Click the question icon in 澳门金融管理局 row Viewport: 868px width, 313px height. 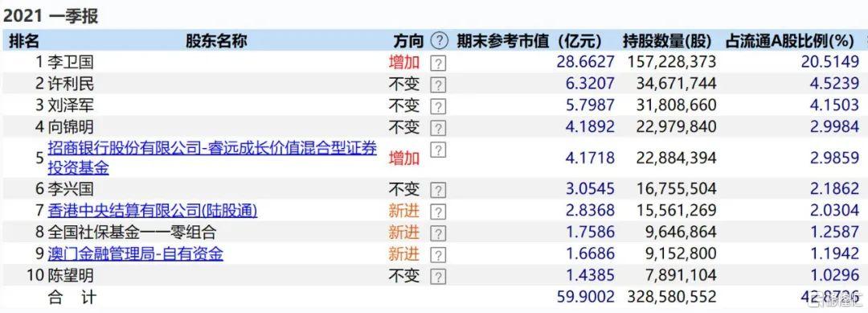click(438, 255)
